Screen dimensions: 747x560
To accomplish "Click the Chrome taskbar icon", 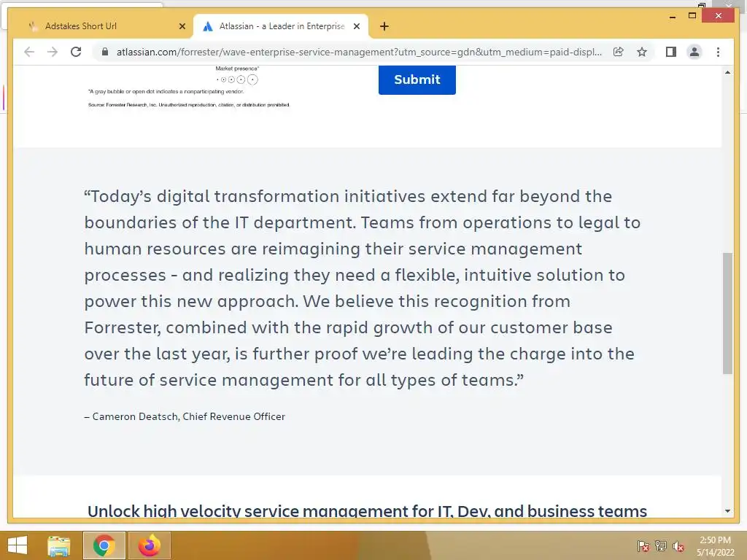I will coord(104,545).
